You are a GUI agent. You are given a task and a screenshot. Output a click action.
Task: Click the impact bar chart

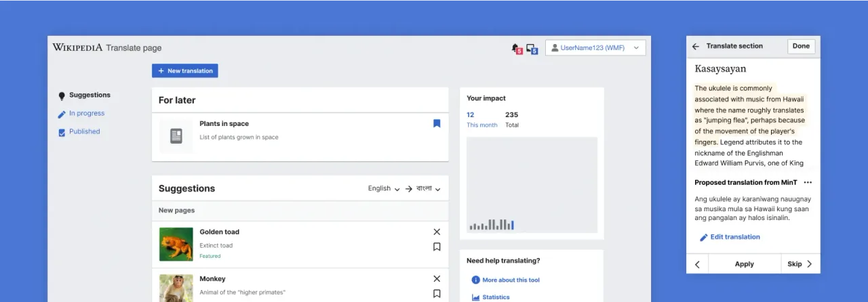click(532, 186)
